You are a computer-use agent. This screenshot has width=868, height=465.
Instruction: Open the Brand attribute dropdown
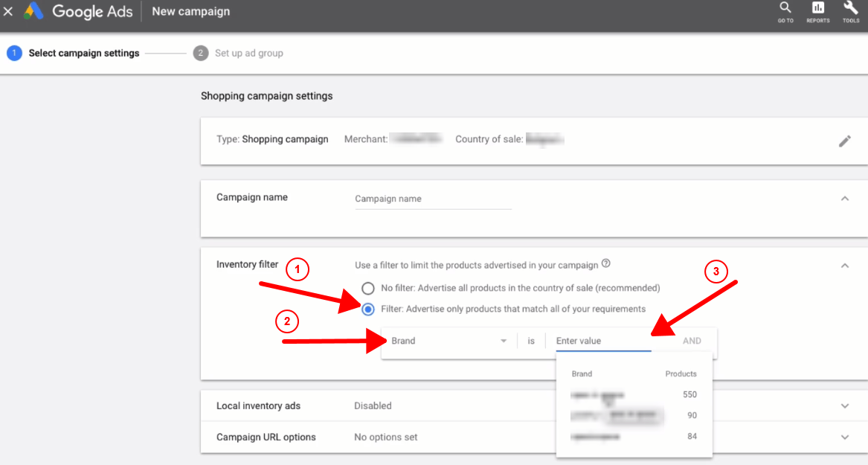[x=449, y=341]
